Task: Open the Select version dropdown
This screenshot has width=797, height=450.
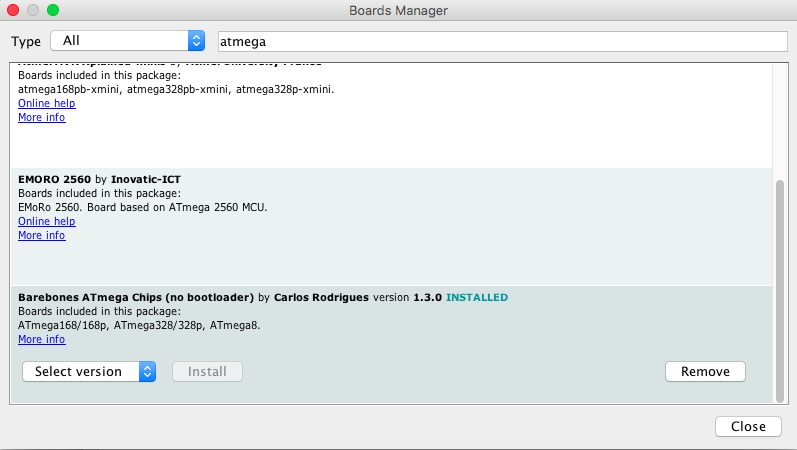Action: [x=89, y=372]
